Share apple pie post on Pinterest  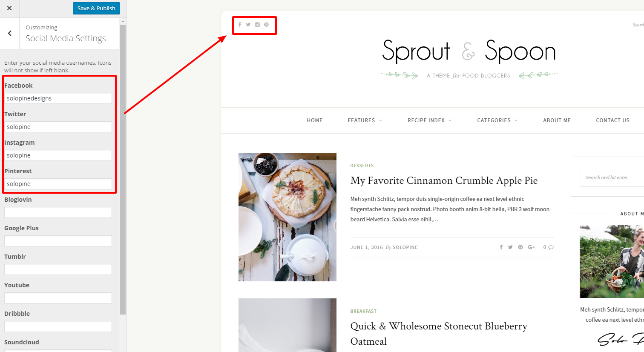[520, 247]
